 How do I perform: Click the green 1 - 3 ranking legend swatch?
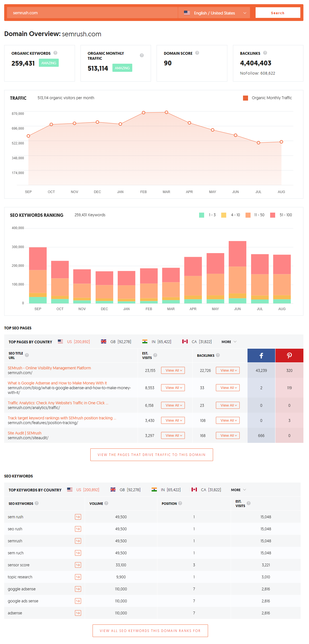202,215
